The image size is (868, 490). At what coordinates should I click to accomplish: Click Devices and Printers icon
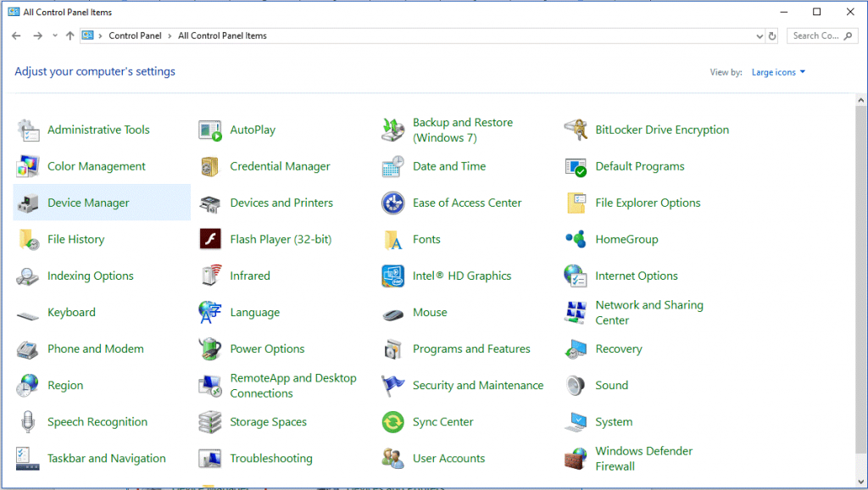click(210, 203)
